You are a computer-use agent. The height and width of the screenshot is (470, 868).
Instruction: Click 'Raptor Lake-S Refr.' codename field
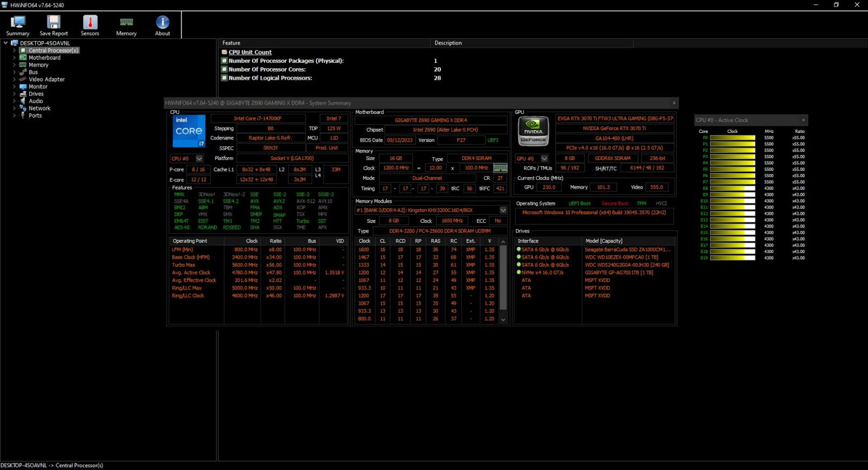(x=270, y=138)
